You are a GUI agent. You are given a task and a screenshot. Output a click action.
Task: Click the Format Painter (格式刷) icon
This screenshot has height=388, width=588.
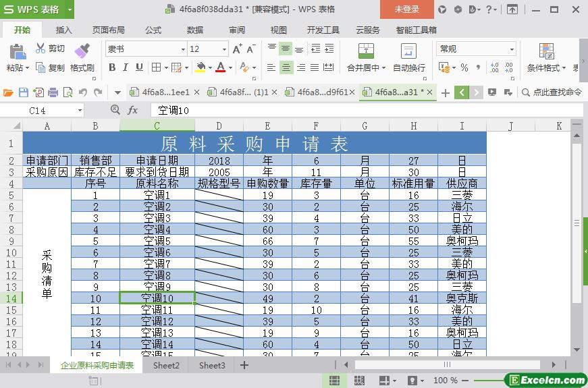click(82, 51)
